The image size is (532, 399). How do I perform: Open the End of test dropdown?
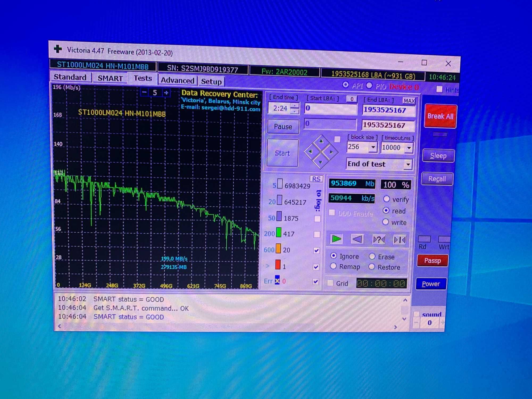point(408,164)
